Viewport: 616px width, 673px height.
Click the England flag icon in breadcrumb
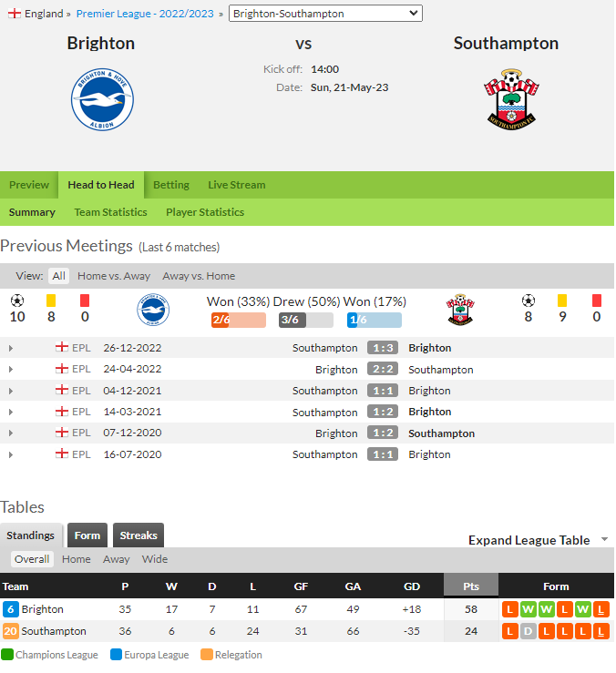[15, 14]
